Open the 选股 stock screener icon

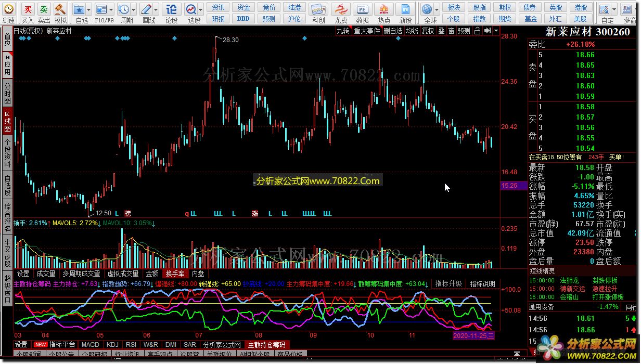tap(191, 9)
